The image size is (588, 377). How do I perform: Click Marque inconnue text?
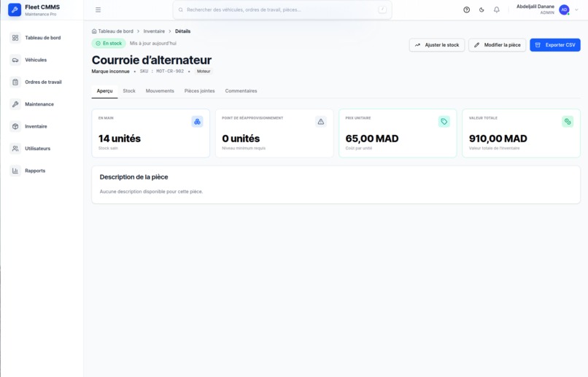tap(111, 71)
